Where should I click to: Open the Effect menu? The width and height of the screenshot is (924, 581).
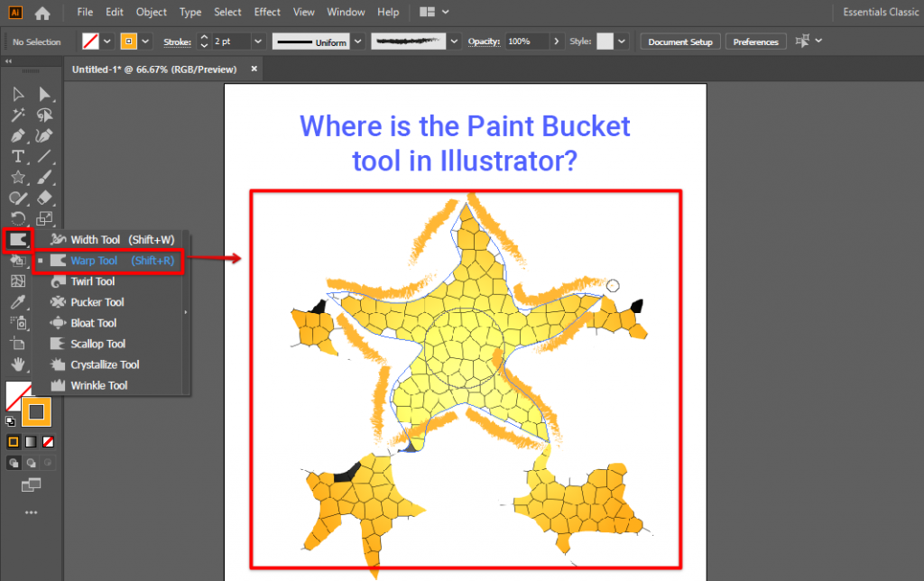[x=267, y=12]
